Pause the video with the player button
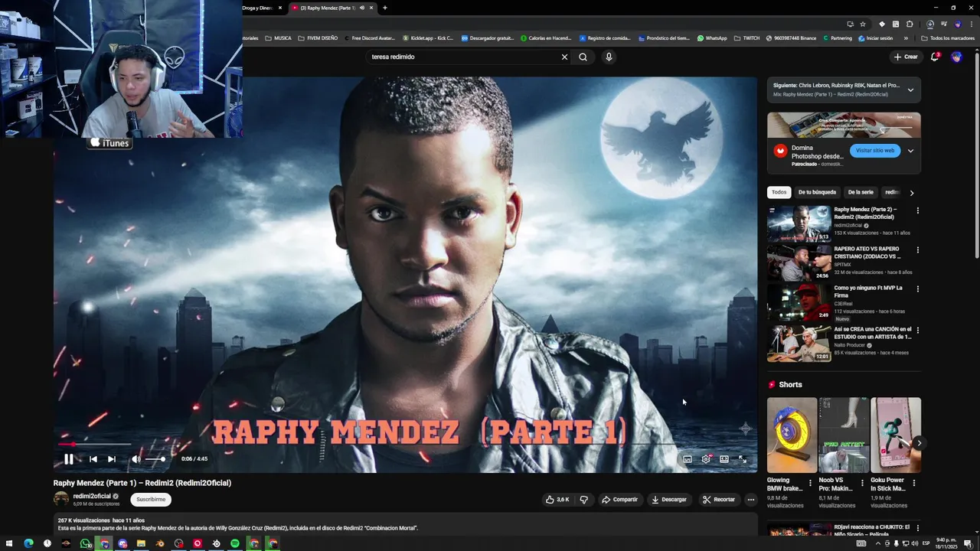 (68, 459)
